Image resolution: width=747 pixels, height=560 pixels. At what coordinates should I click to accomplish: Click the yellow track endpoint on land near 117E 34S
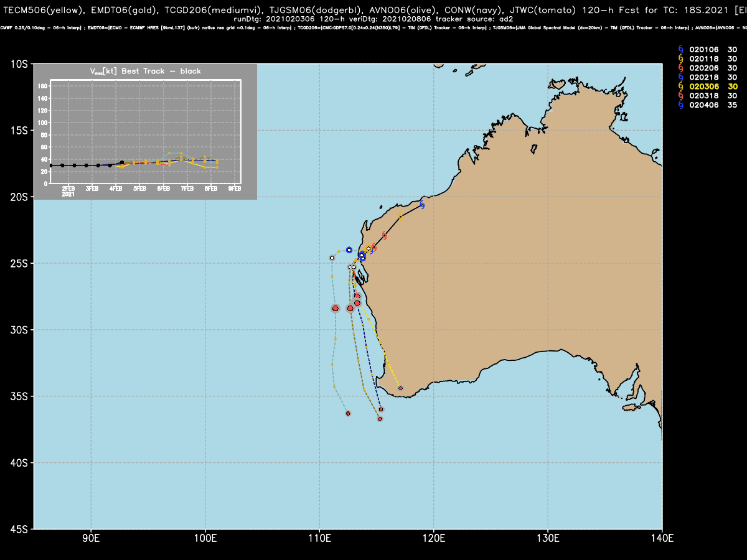point(400,388)
